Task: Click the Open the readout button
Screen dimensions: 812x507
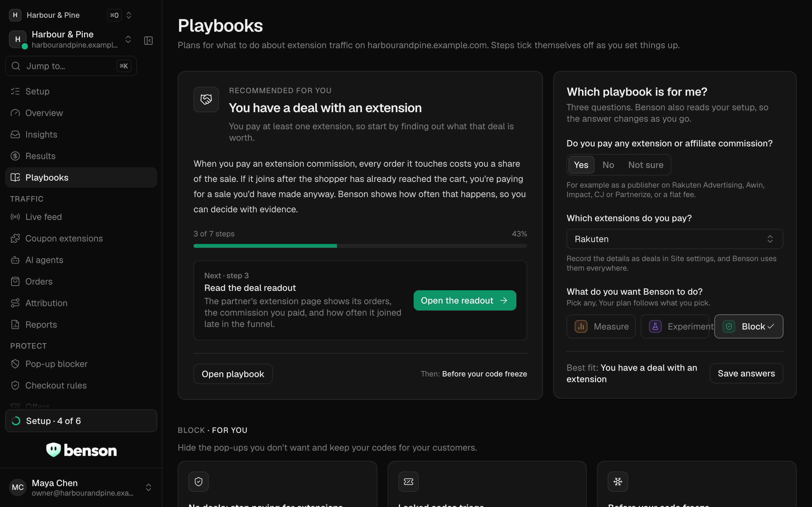Action: [x=465, y=300]
